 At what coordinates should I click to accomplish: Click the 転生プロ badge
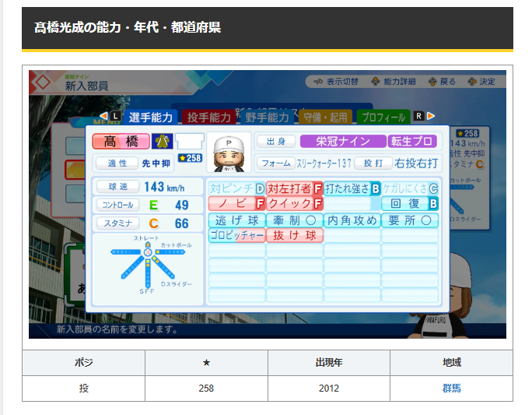coord(412,141)
